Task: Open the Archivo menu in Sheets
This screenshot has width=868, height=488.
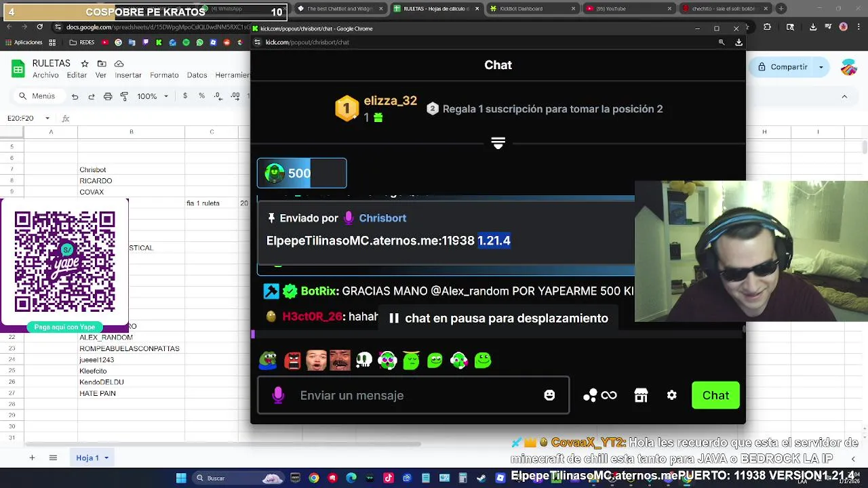Action: coord(45,75)
